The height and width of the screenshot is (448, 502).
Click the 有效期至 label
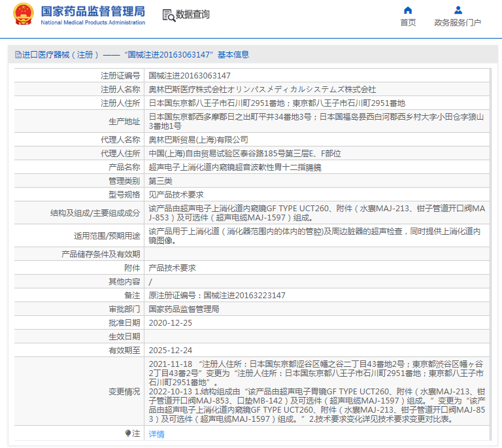tap(124, 351)
